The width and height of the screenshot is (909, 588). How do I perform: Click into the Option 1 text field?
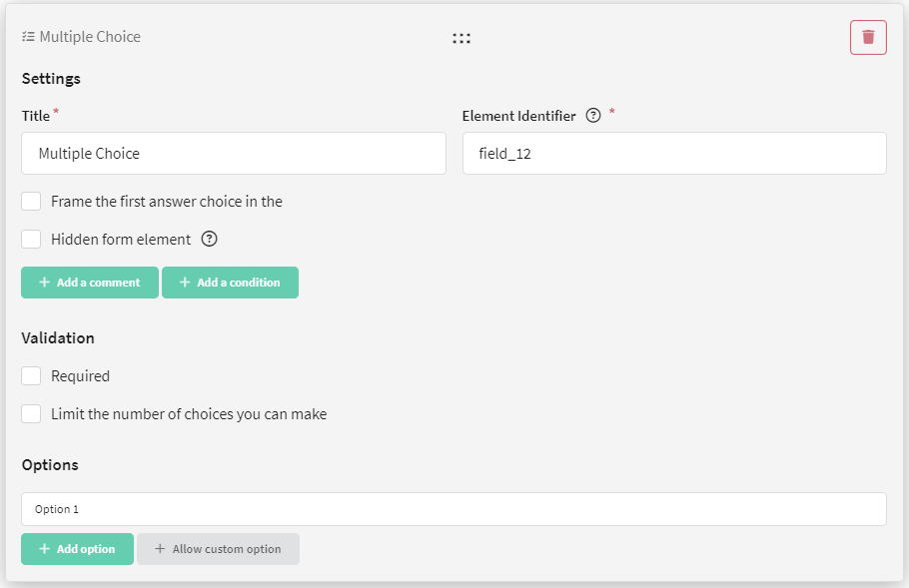pos(454,509)
